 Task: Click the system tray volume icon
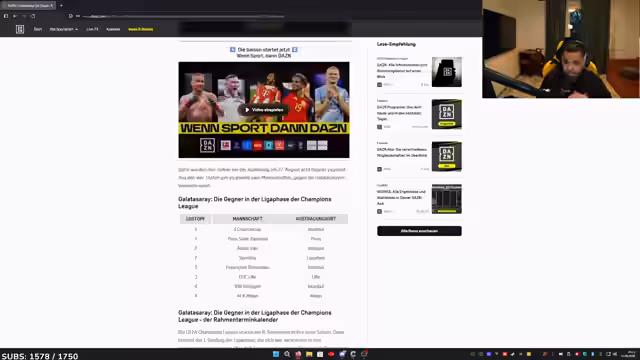(615, 354)
